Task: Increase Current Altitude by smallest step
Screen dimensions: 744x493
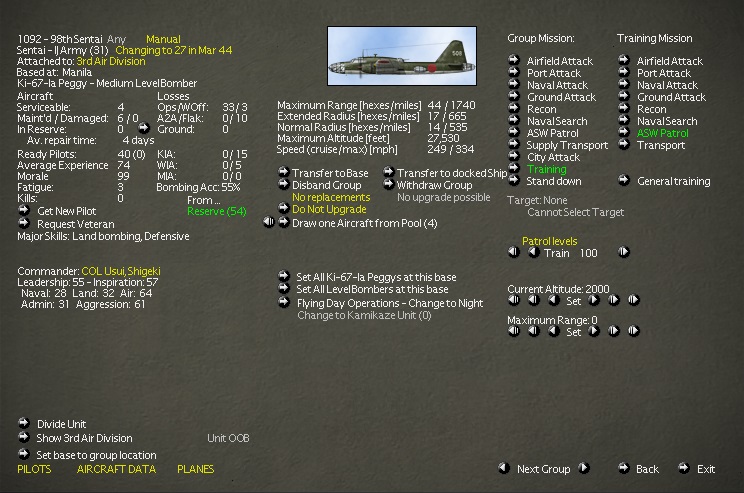Action: (594, 300)
